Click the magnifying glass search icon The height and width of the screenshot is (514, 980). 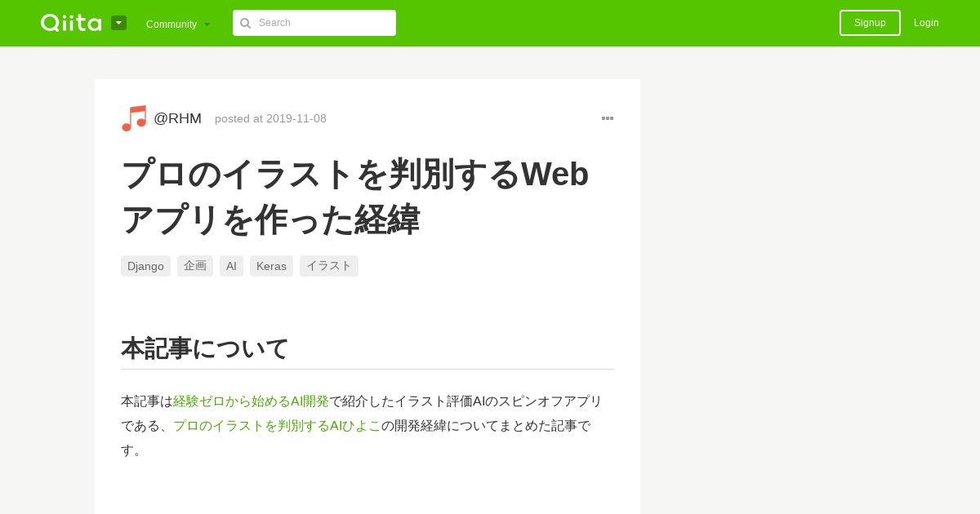(245, 23)
